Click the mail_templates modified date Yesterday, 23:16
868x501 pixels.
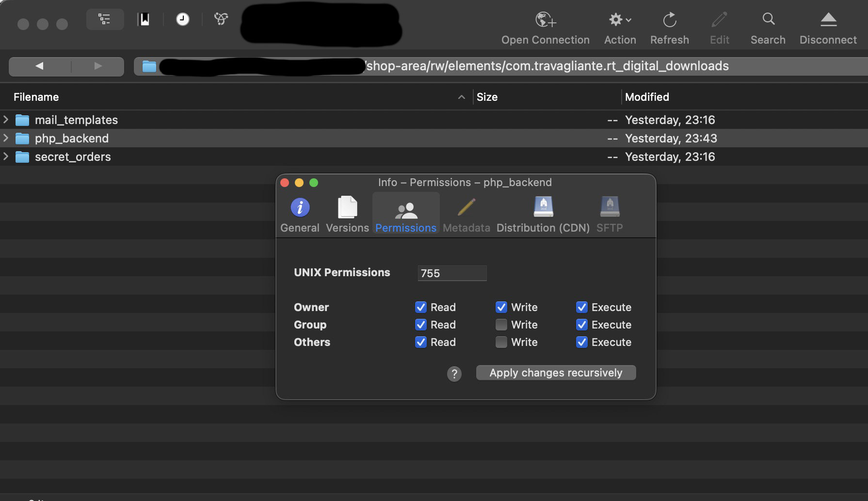point(670,120)
